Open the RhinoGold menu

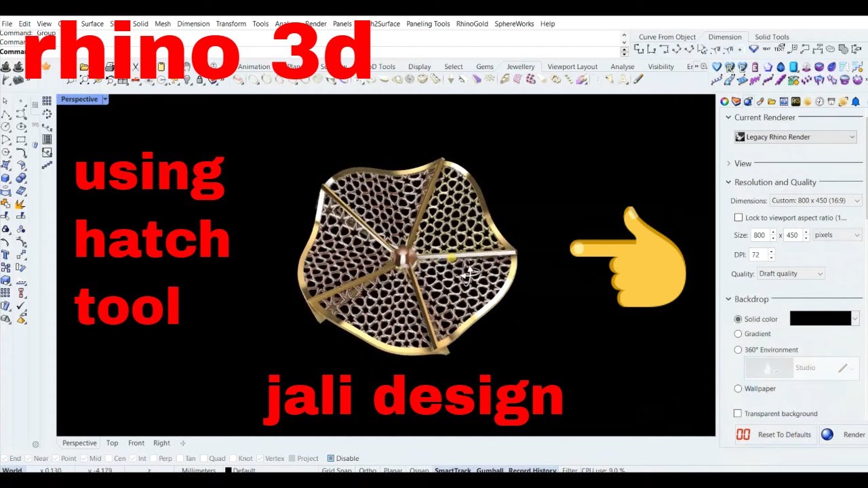(472, 24)
